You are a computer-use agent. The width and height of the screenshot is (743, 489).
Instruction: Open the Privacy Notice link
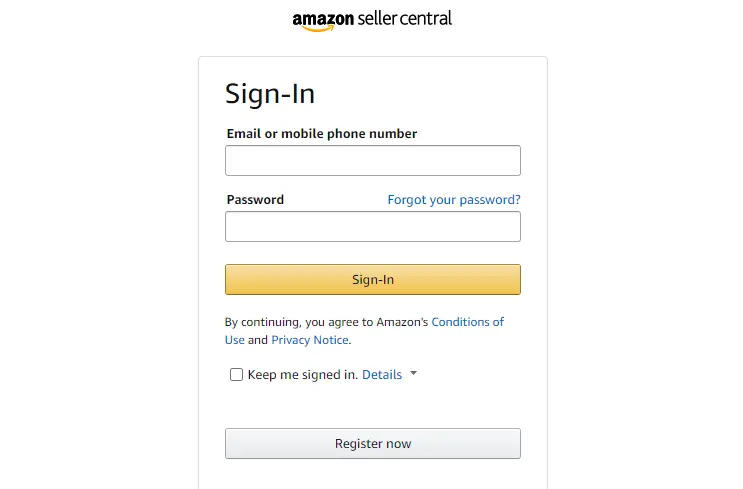tap(310, 340)
